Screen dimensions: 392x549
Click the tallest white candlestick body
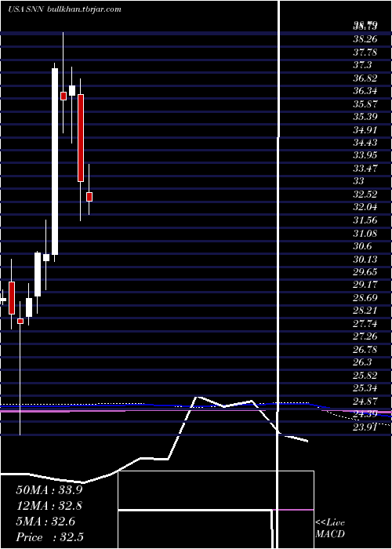point(55,162)
